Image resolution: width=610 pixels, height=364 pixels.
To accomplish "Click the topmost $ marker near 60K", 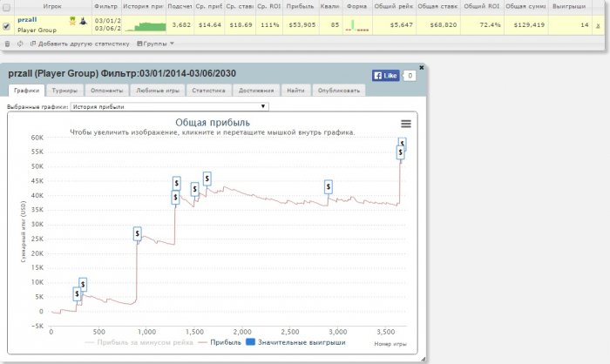I will point(403,142).
